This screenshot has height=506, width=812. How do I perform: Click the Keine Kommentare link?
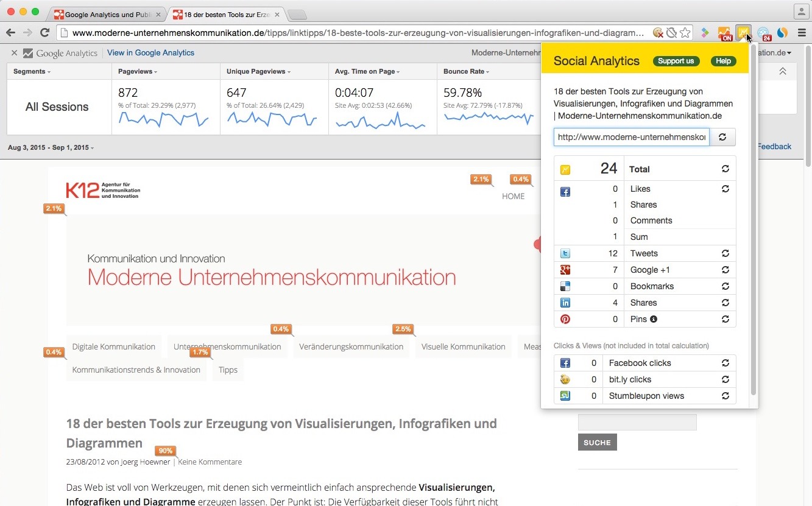[x=210, y=462]
